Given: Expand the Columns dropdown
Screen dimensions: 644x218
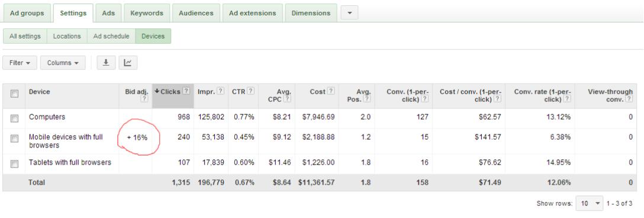Looking at the screenshot, I should pyautogui.click(x=63, y=63).
